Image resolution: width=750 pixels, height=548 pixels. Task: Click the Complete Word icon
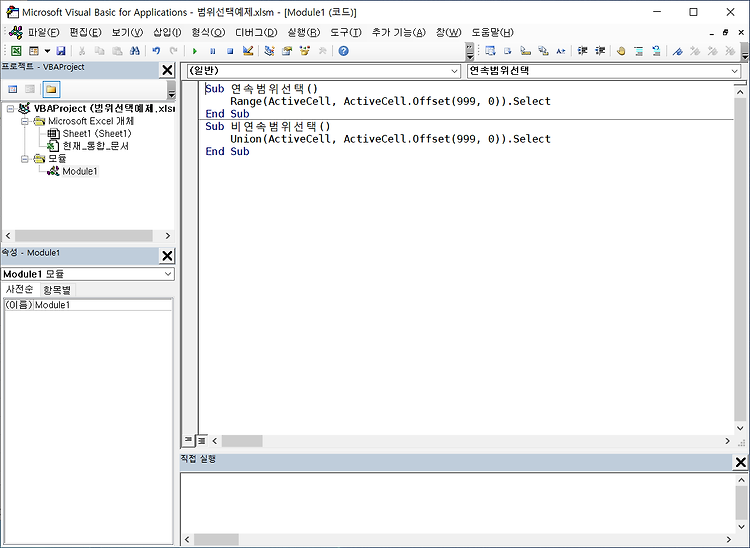(x=561, y=51)
